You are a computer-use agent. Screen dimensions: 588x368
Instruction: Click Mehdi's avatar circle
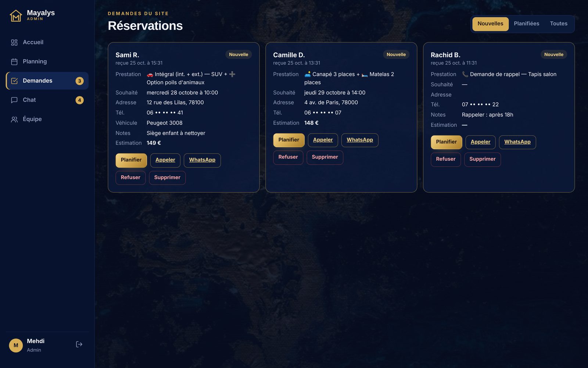coord(16,345)
